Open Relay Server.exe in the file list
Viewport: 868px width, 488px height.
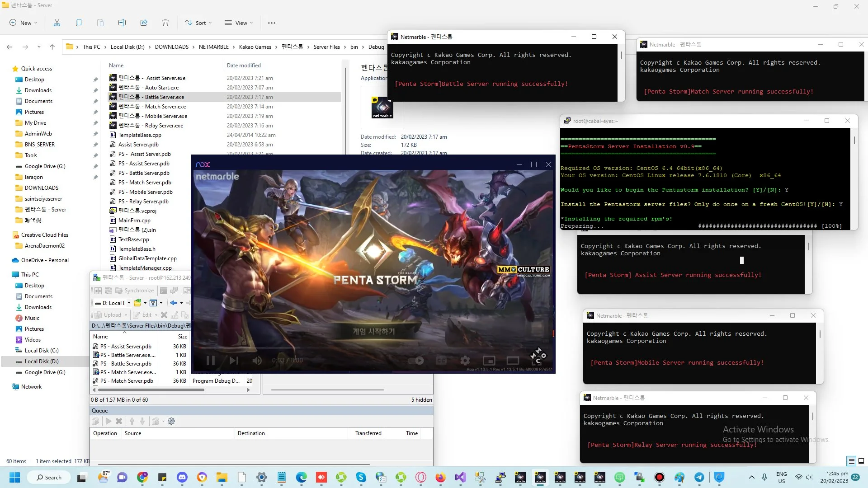pos(151,126)
